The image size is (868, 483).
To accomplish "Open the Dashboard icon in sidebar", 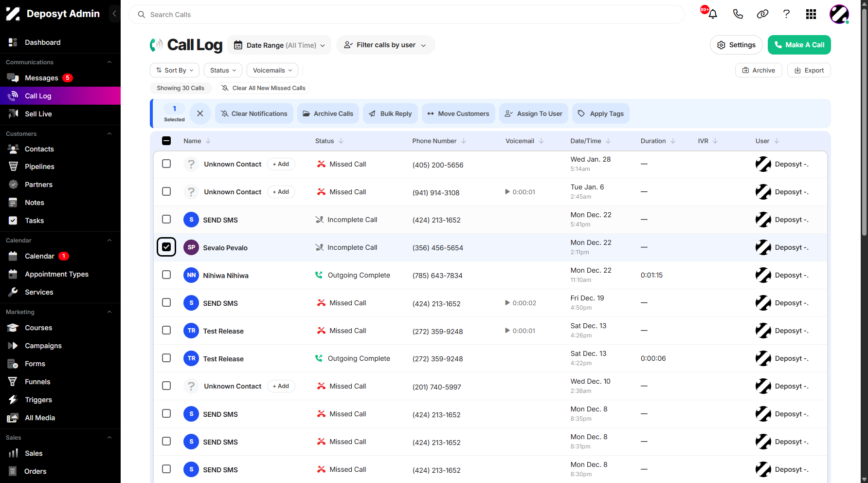I will [x=13, y=42].
